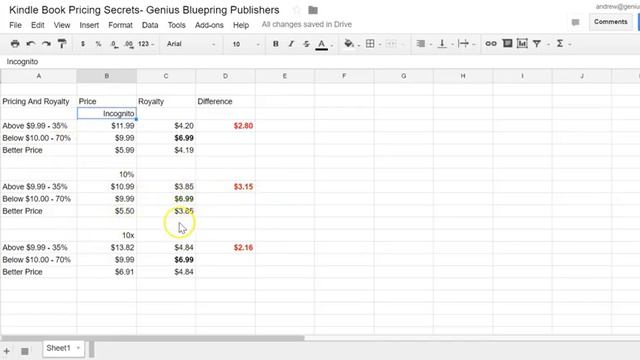The height and width of the screenshot is (360, 640).
Task: Open the horizontal align options
Action: point(421,44)
